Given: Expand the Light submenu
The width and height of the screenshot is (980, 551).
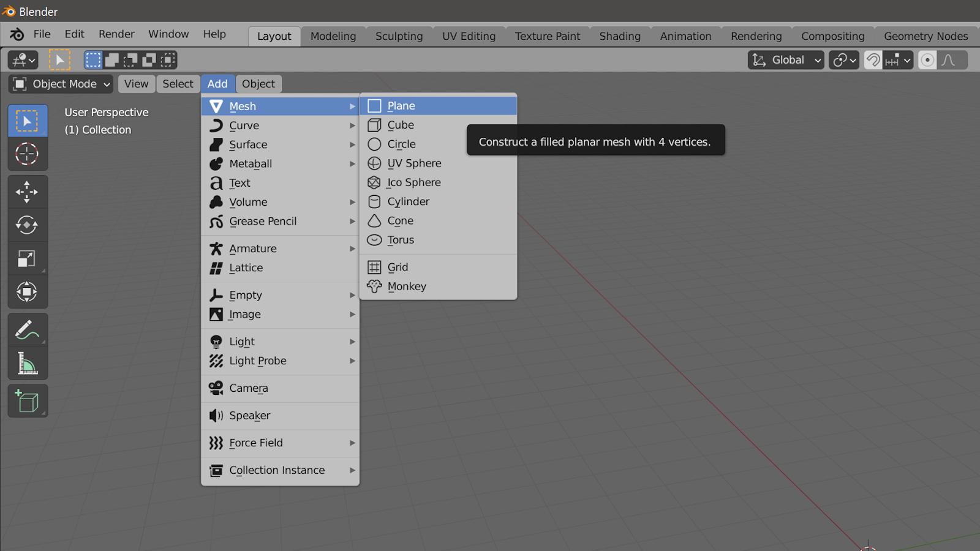Looking at the screenshot, I should coord(281,342).
